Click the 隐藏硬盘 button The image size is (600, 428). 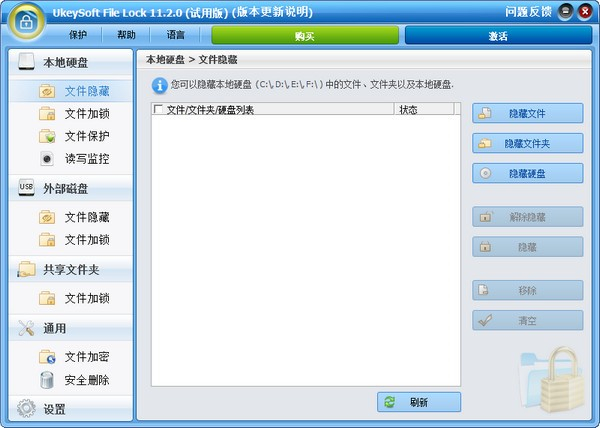[528, 174]
